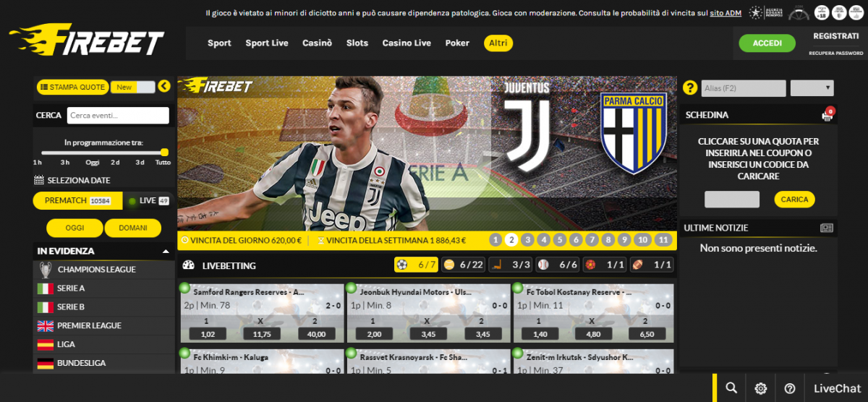Click the help circle icon in bottom bar

(x=790, y=388)
